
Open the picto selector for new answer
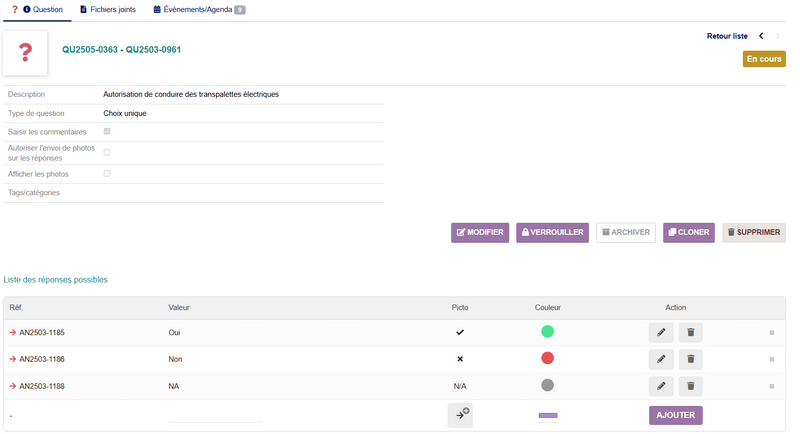(460, 415)
